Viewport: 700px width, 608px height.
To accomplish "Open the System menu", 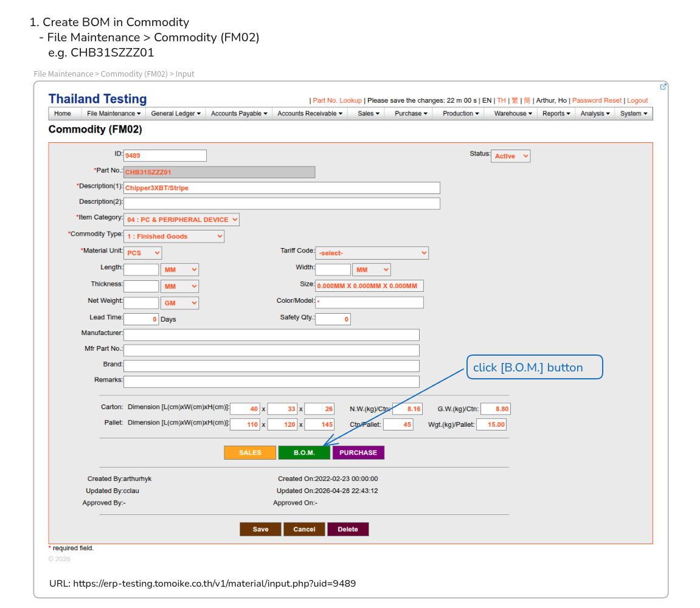I will pos(634,114).
